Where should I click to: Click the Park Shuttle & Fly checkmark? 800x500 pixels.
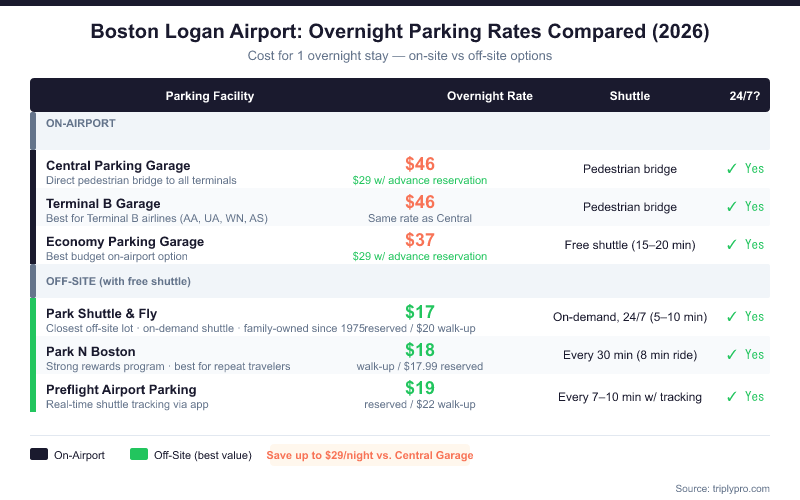(x=731, y=317)
